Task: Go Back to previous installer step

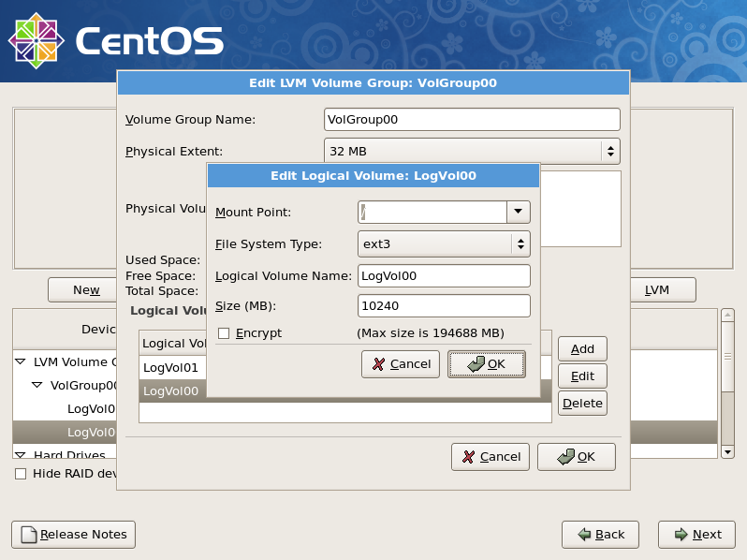Action: 600,535
